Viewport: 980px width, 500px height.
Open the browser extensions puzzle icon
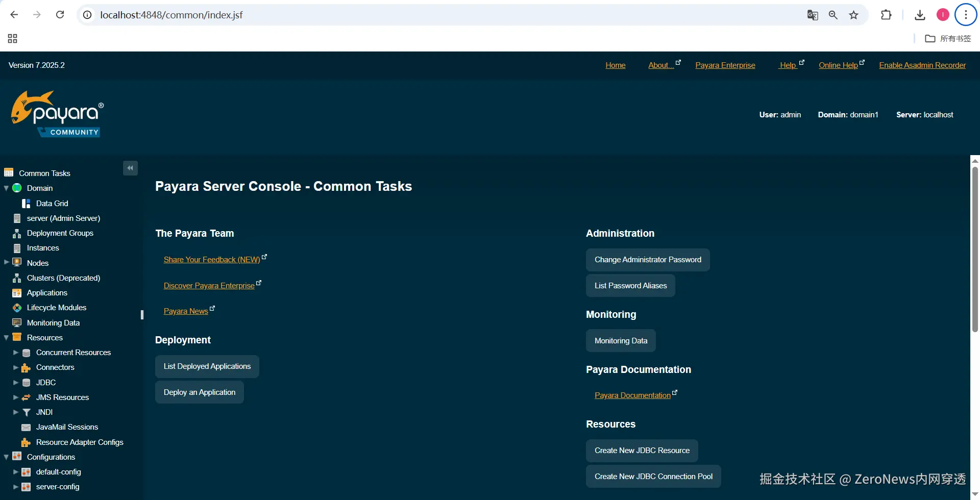click(886, 15)
